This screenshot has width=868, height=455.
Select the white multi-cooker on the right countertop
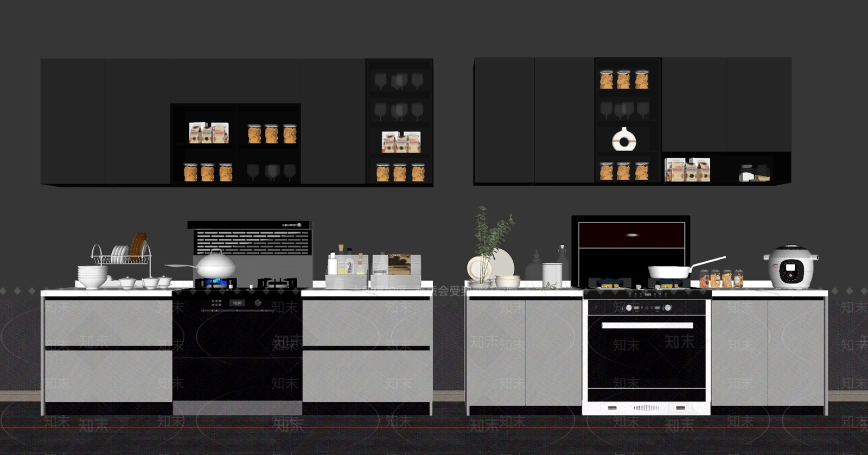790,267
